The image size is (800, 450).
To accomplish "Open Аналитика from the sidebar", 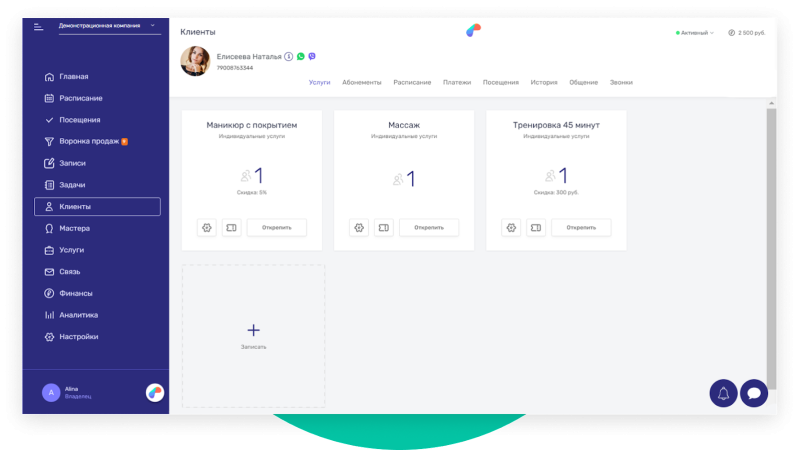I will pyautogui.click(x=78, y=315).
